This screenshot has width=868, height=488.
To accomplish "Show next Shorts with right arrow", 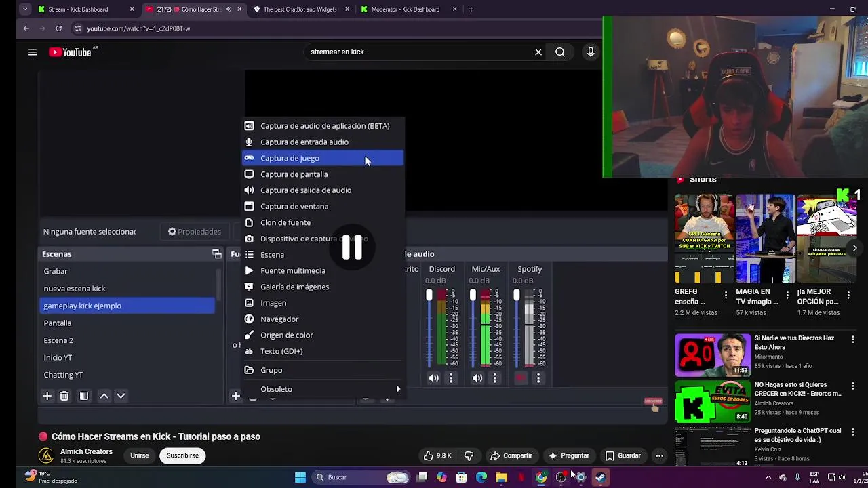I will click(x=854, y=248).
